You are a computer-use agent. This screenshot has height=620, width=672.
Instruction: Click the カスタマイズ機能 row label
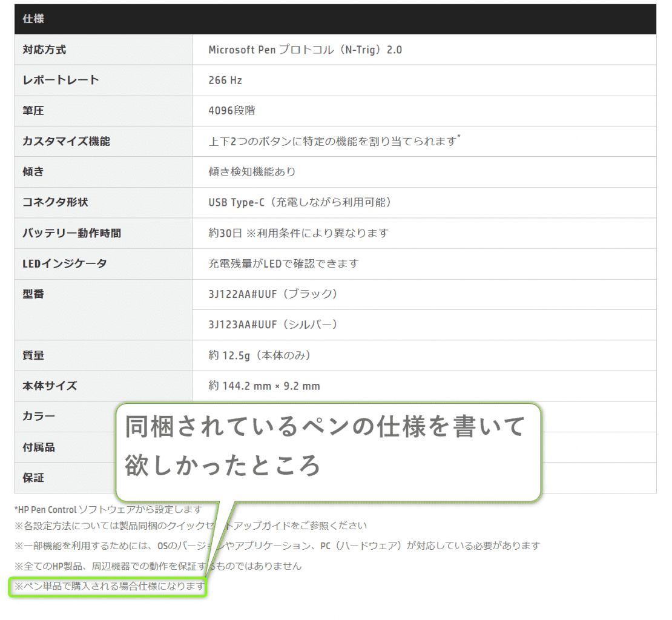[x=66, y=141]
